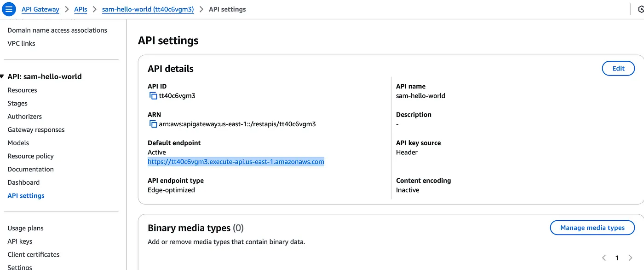Click the Inactive content encoding value

click(x=408, y=190)
